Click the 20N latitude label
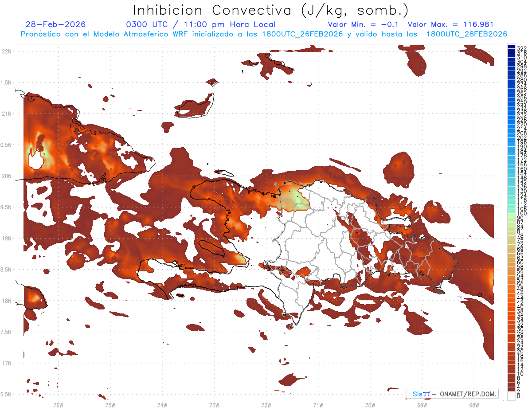The image size is (532, 411). click(x=7, y=176)
